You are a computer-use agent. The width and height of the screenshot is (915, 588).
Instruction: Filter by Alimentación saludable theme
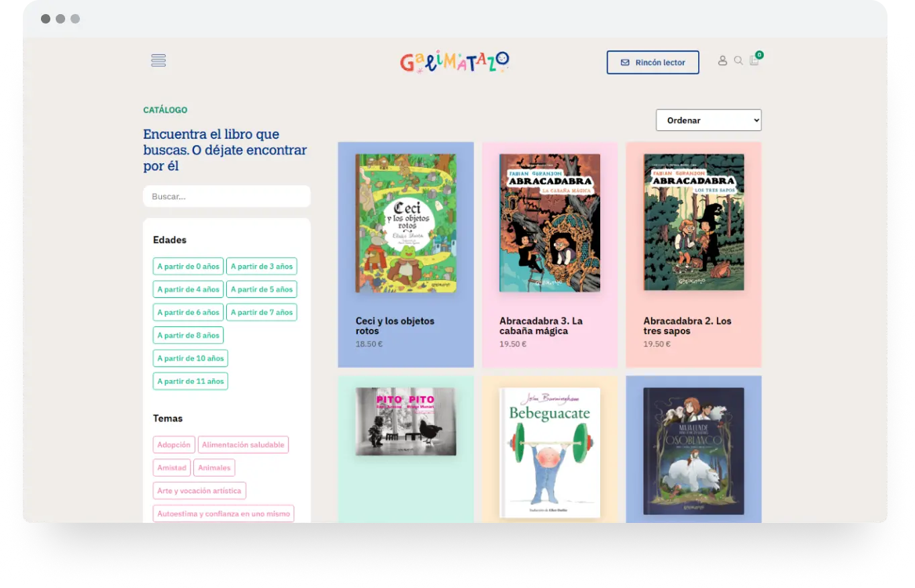(243, 445)
